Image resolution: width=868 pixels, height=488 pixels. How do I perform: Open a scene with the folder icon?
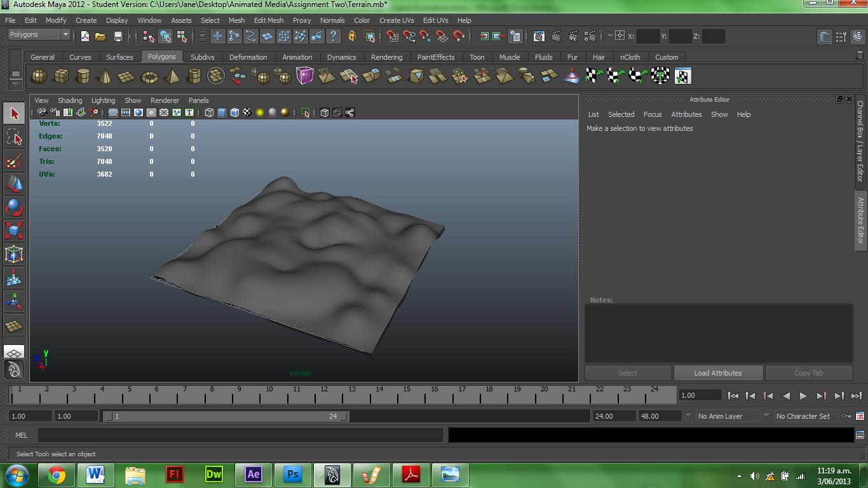coord(100,36)
